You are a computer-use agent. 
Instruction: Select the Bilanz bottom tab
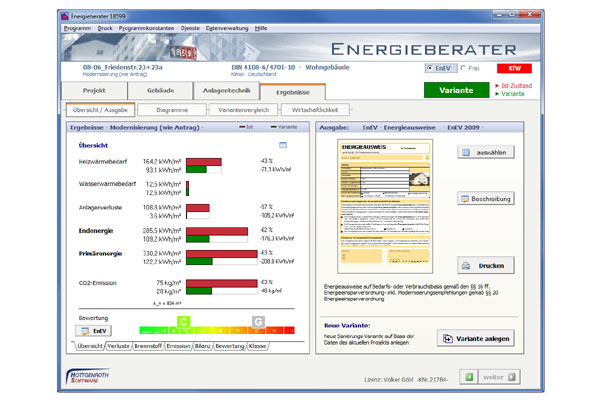[x=203, y=346]
